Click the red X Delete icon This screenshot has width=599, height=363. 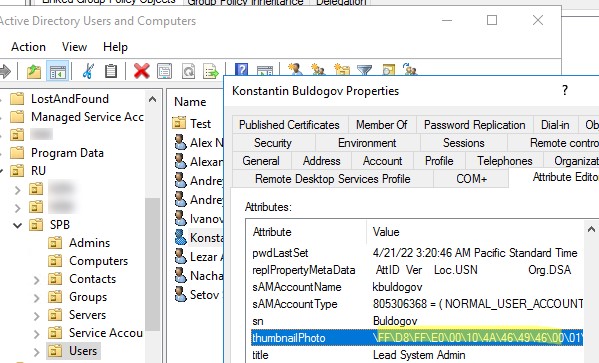tap(141, 71)
